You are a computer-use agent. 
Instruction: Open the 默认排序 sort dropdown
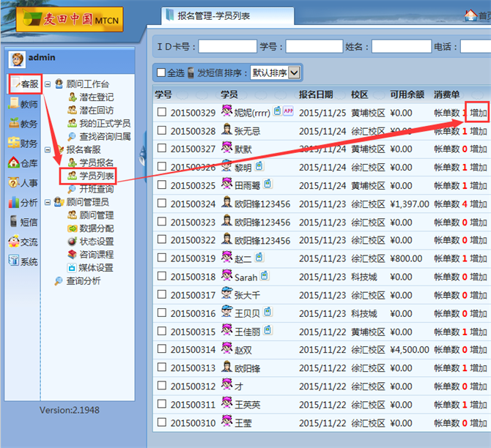tap(276, 72)
